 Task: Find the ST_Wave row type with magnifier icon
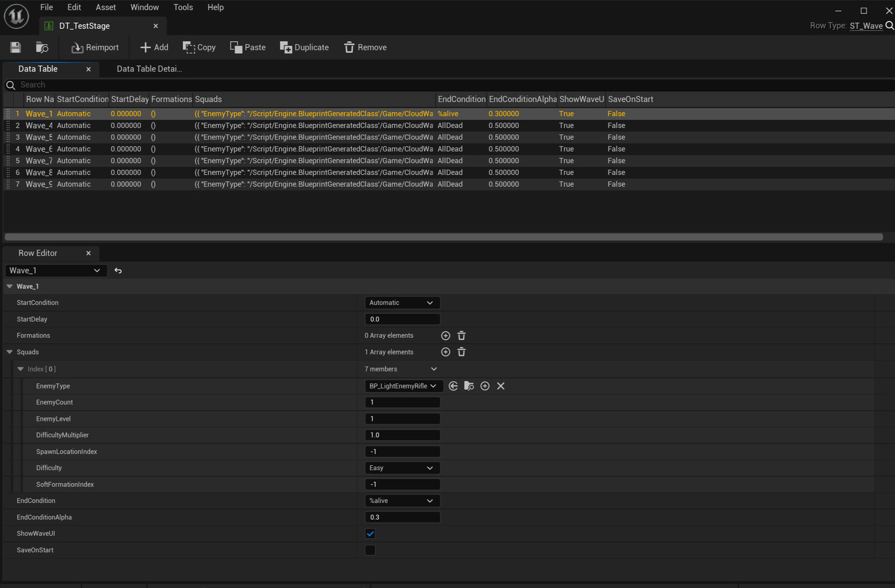(889, 26)
